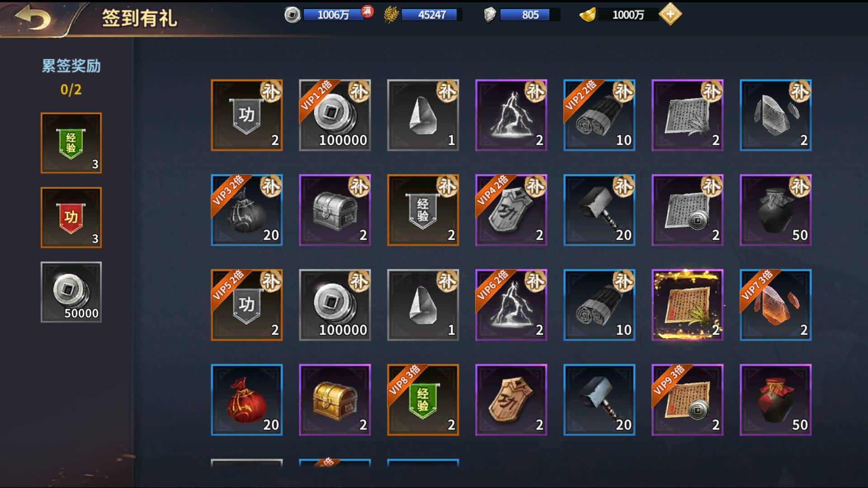Select the VIP6 2x lightning reward

pos(511,305)
